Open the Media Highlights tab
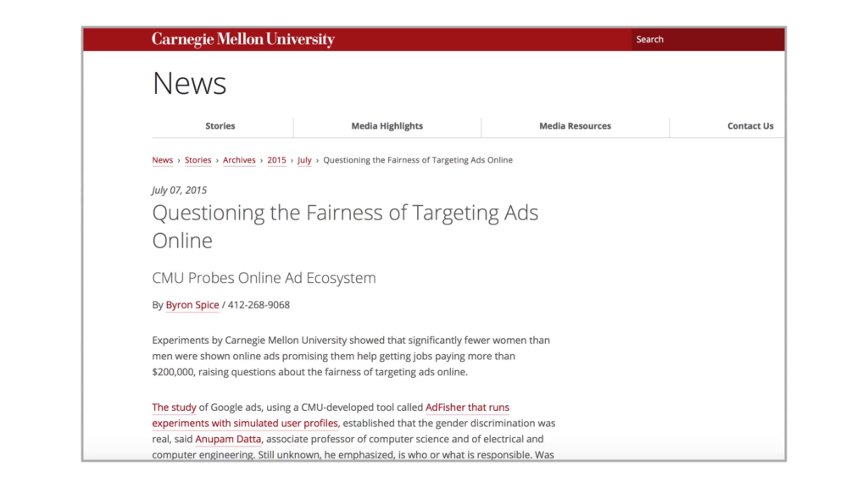 point(387,126)
